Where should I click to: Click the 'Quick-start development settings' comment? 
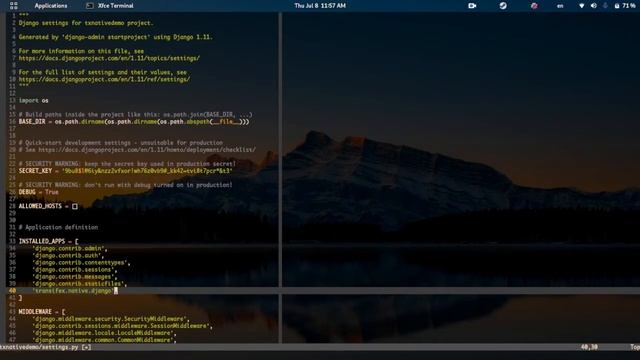[x=121, y=143]
